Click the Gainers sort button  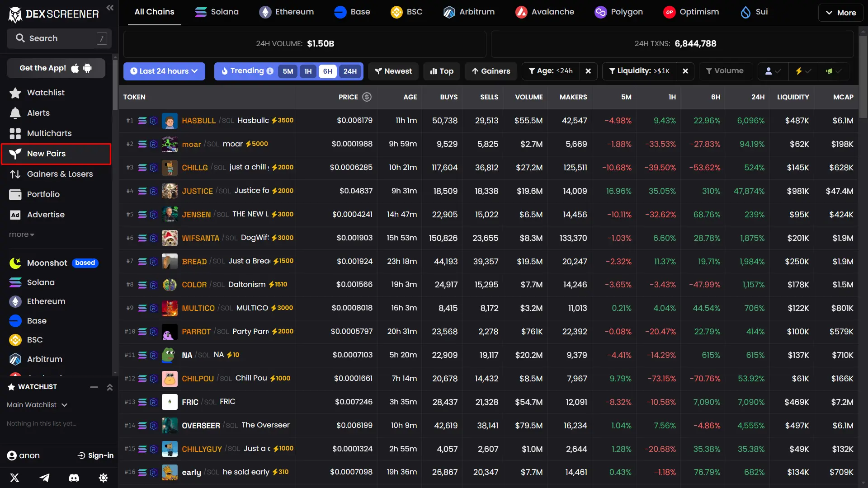pyautogui.click(x=491, y=71)
